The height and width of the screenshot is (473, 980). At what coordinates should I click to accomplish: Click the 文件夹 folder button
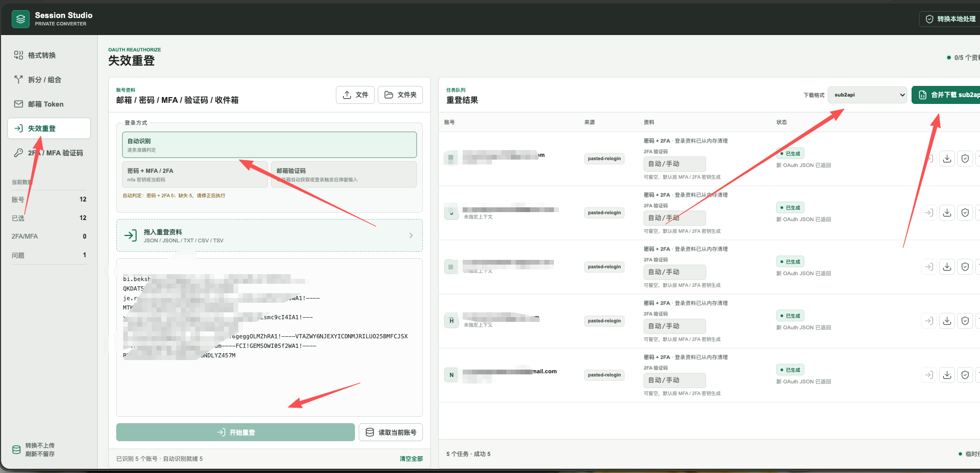tap(401, 95)
